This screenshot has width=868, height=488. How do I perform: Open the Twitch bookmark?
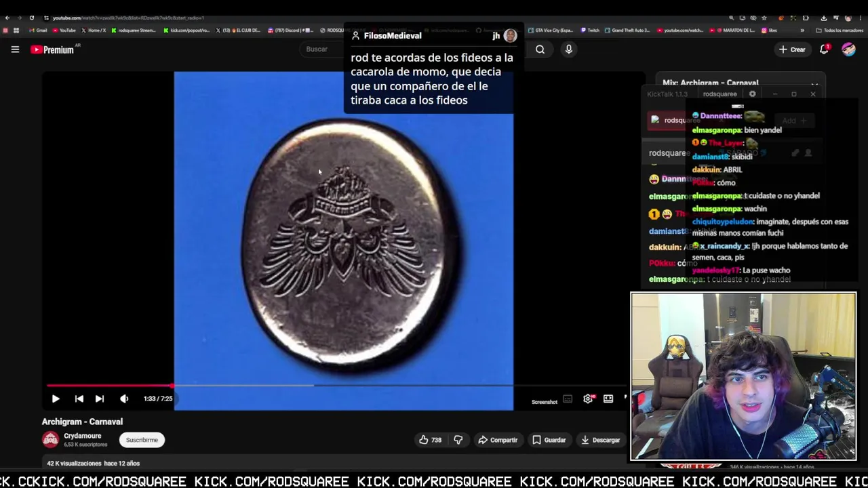tap(590, 30)
